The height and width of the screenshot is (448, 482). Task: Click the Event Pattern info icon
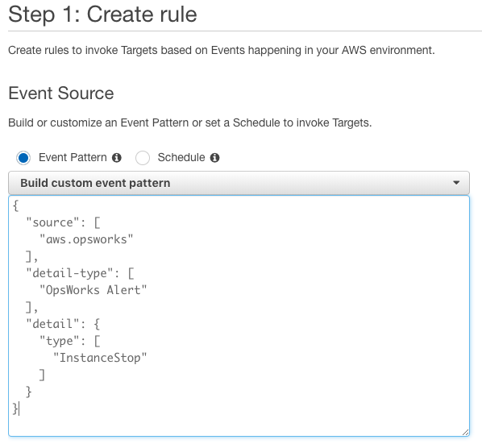(x=117, y=158)
